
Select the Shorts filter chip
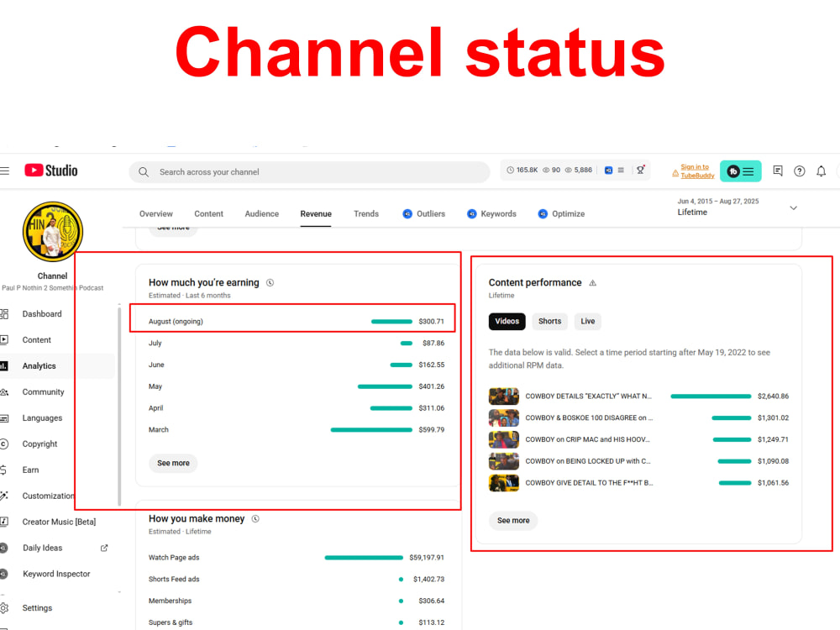(x=549, y=322)
